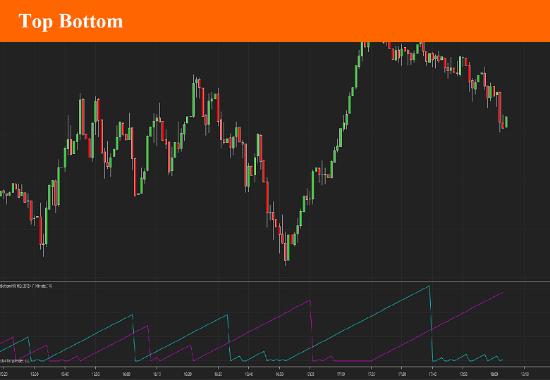Select the time label beneath the tallest cyan drop
The height and width of the screenshot is (380, 550).
point(432,374)
